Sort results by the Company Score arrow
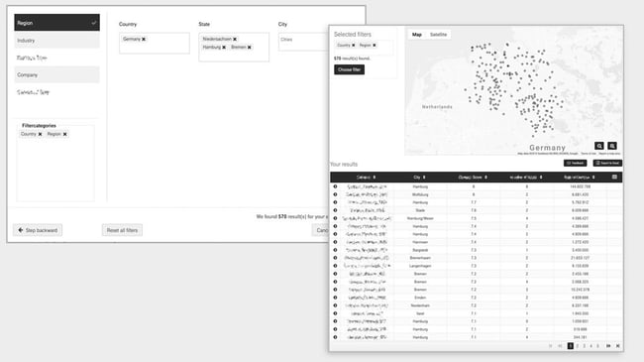The height and width of the screenshot is (362, 644). coord(485,178)
